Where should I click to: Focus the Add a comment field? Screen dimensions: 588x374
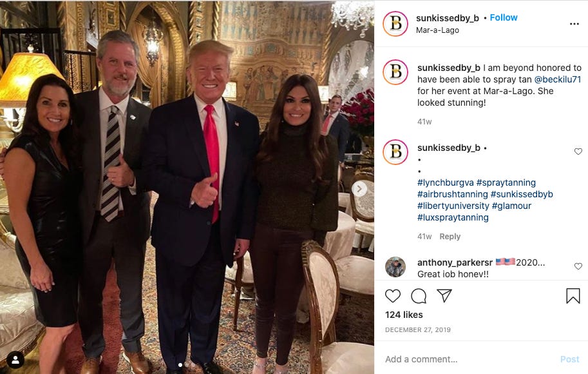point(469,359)
